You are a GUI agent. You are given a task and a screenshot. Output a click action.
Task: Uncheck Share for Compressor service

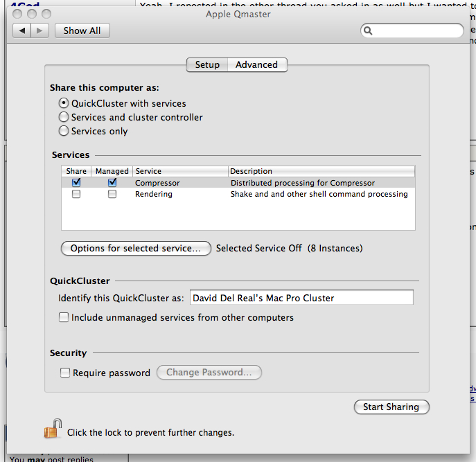coord(76,182)
